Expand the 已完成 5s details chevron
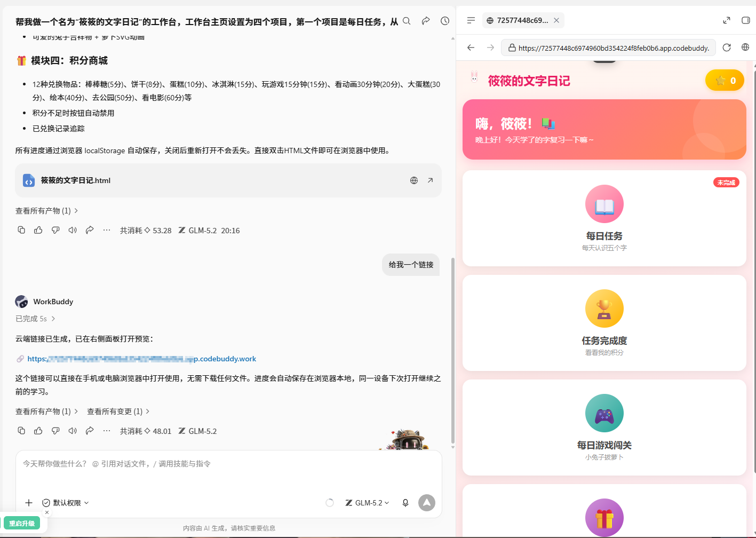 tap(53, 319)
